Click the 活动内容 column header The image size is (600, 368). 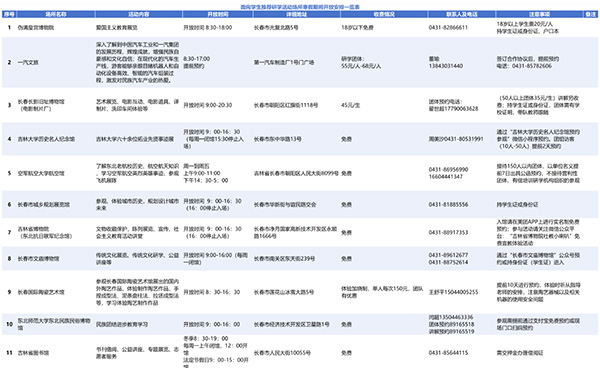click(x=139, y=14)
